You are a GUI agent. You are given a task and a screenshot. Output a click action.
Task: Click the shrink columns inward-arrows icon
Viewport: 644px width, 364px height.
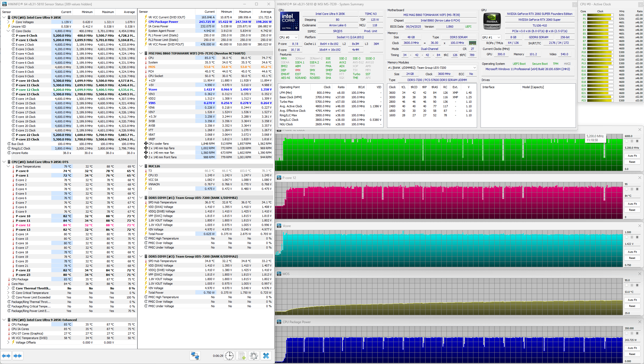[x=18, y=356]
